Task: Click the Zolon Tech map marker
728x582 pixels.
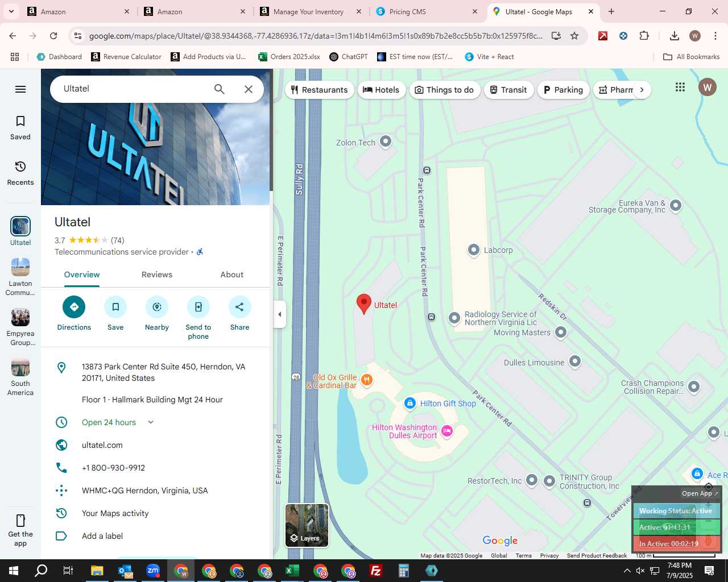Action: coord(386,141)
